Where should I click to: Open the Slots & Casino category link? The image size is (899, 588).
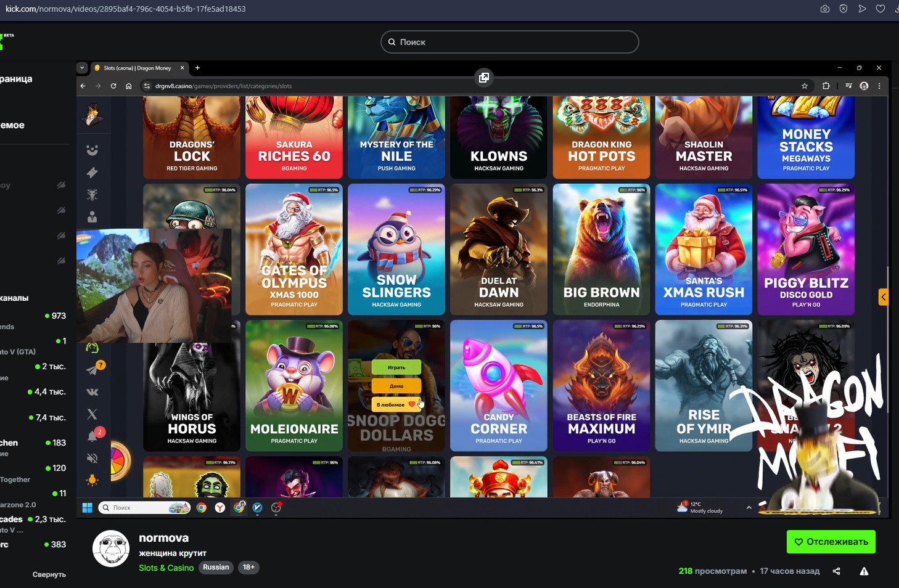point(166,568)
